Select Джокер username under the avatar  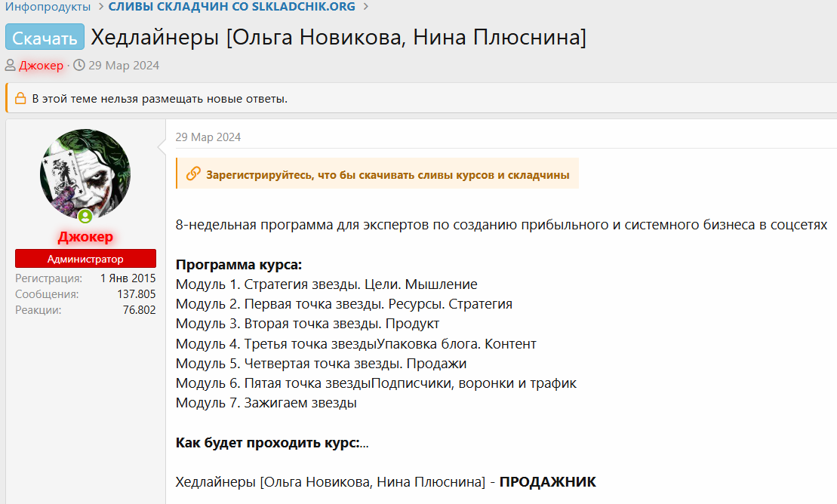pos(85,236)
